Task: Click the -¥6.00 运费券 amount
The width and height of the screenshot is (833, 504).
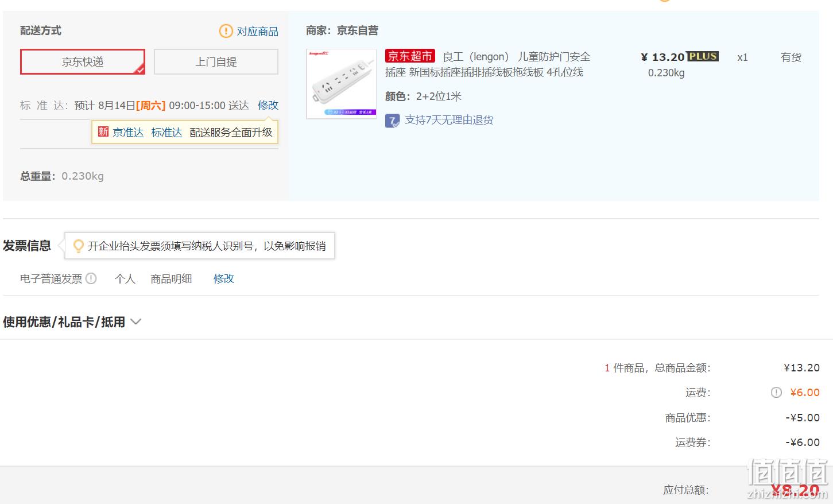Action: click(x=803, y=443)
